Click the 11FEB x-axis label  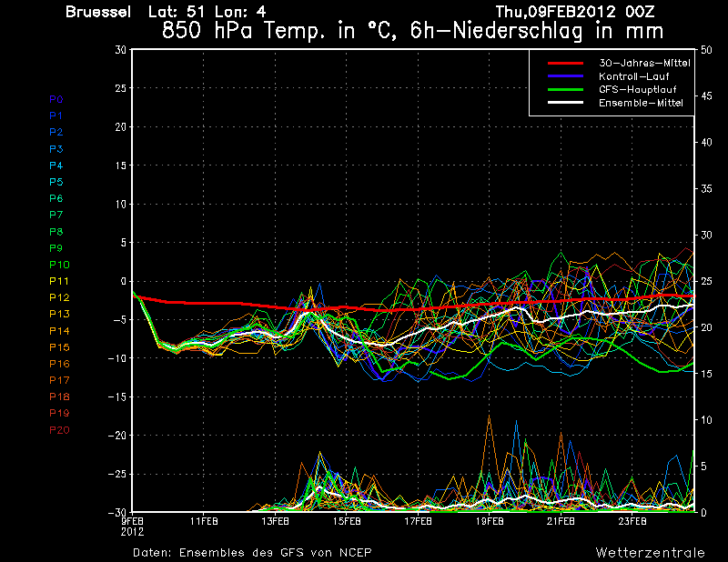coord(204,521)
